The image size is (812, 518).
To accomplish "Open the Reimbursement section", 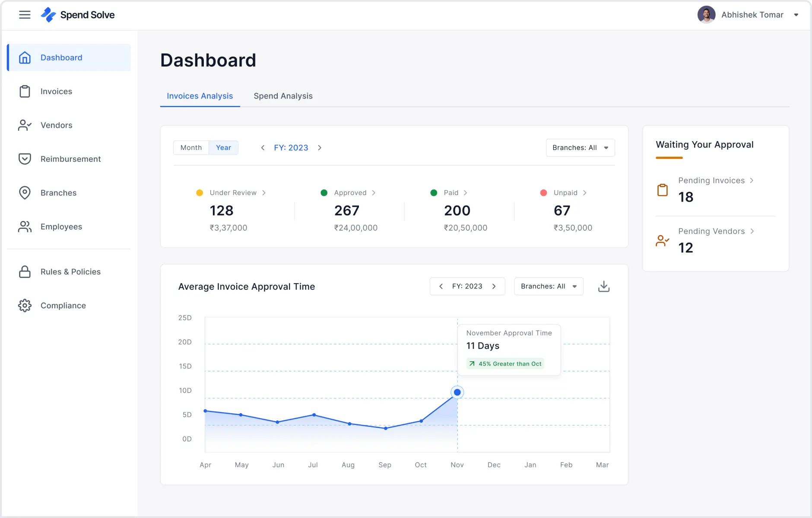I will 70,159.
